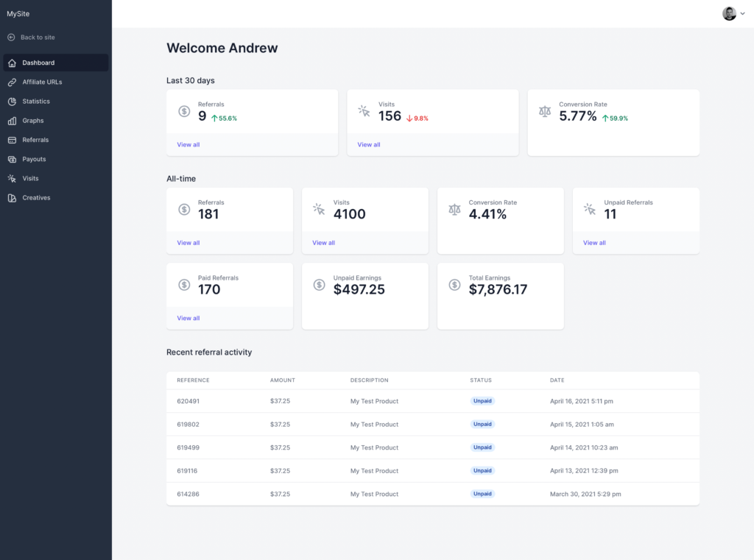This screenshot has height=560, width=754.
Task: Select the Statistics icon in the sidebar
Action: click(x=12, y=101)
